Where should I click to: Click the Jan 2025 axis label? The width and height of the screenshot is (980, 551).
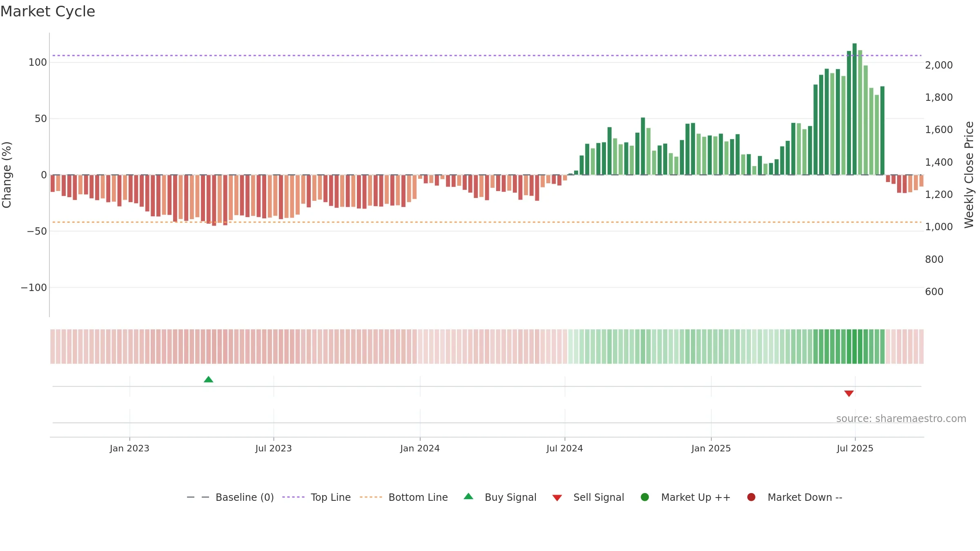coord(711,448)
